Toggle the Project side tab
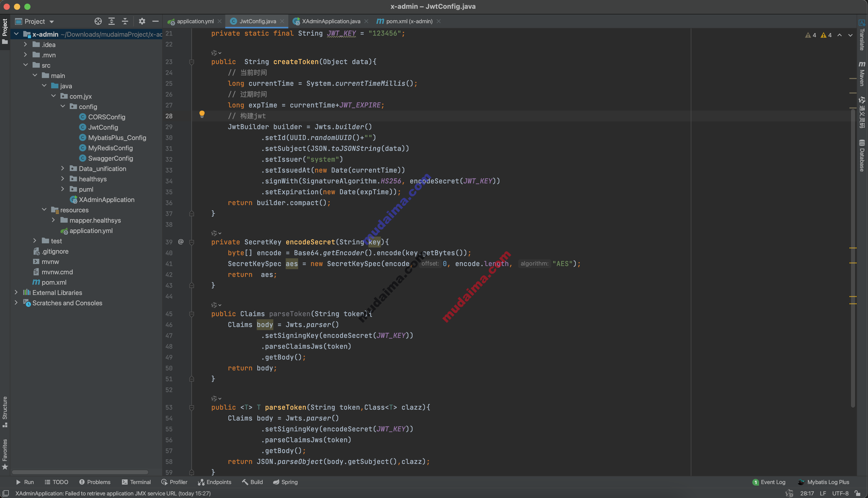868x498 pixels. coord(5,32)
